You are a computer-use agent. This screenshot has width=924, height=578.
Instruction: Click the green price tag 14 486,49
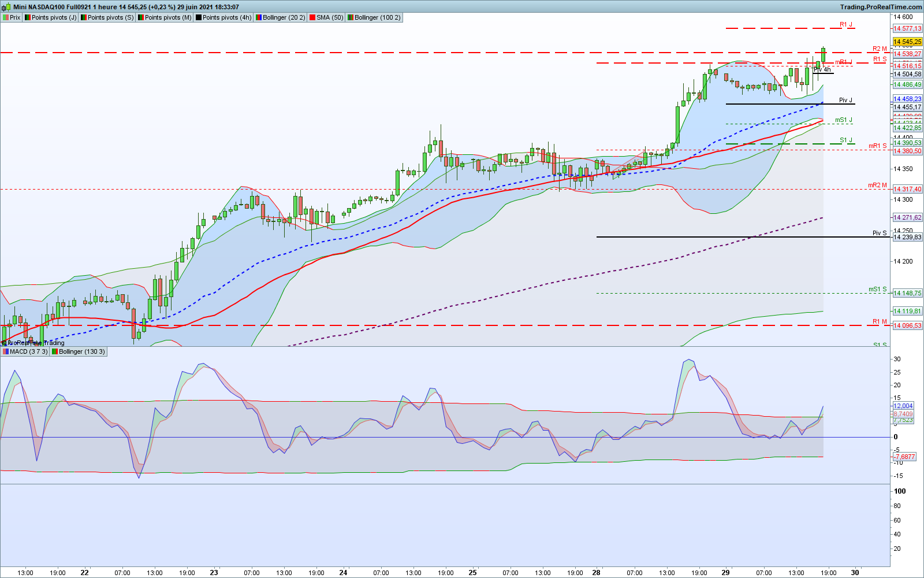click(x=908, y=84)
